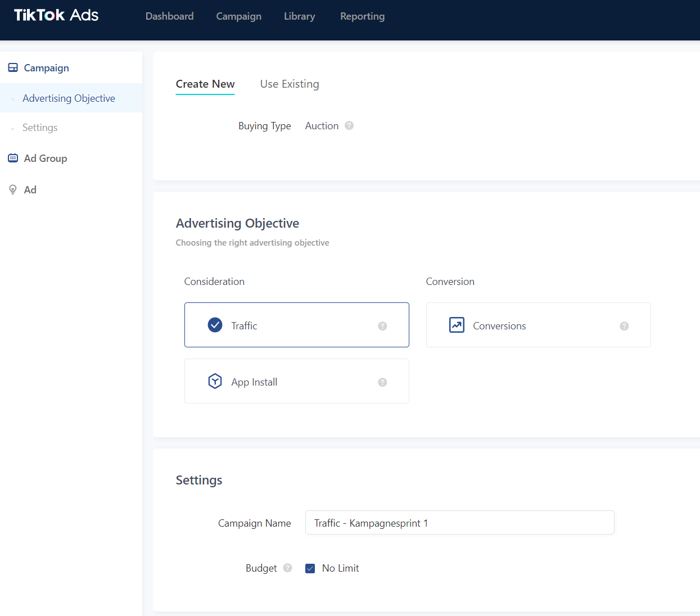
Task: Click the Campaign sidebar icon
Action: [x=13, y=68]
